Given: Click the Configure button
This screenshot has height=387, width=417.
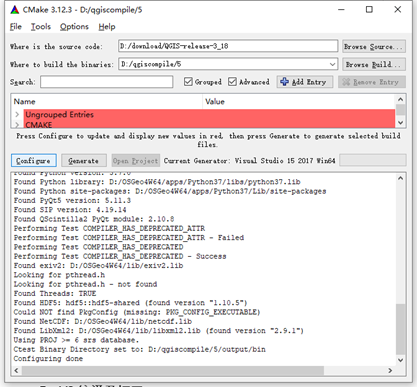Looking at the screenshot, I should coord(34,161).
